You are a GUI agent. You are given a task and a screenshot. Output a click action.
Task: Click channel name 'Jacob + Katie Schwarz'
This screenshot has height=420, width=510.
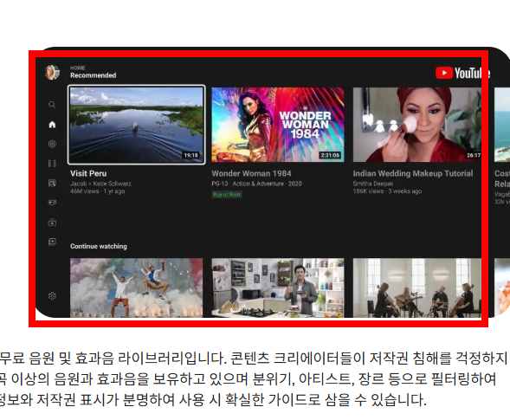[x=100, y=184]
